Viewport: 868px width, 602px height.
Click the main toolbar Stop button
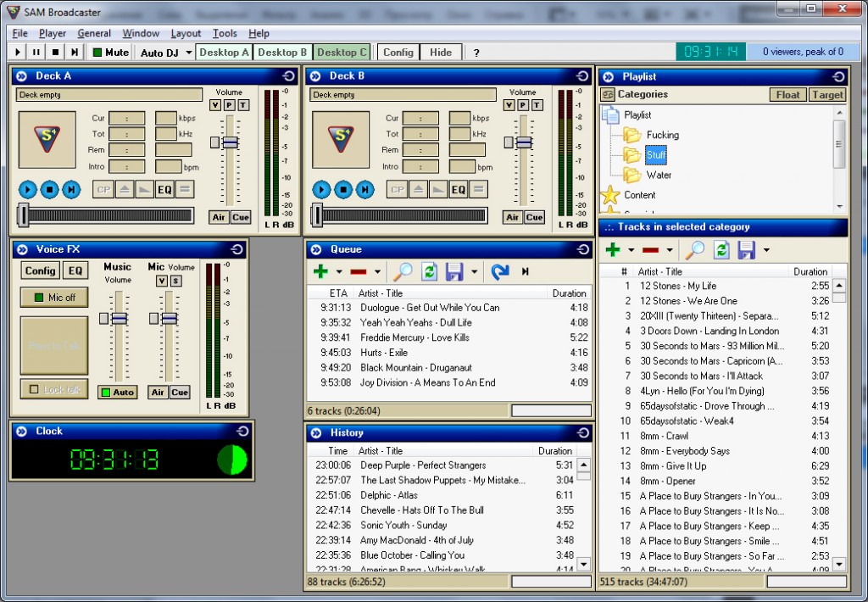tap(55, 52)
